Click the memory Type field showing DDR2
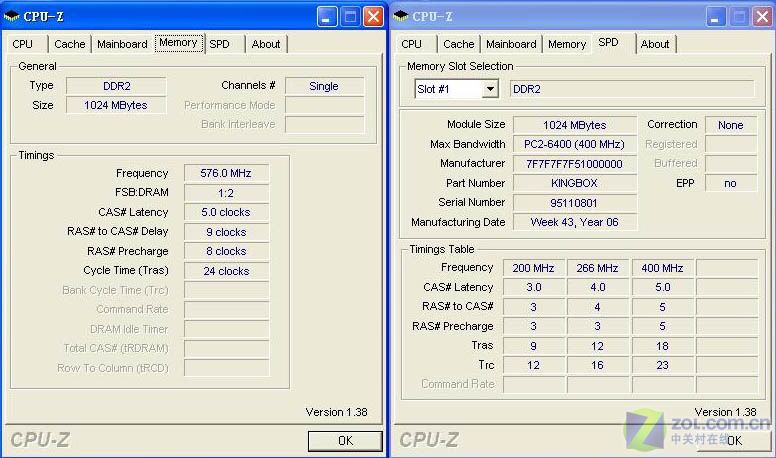This screenshot has width=776, height=458. pos(116,86)
